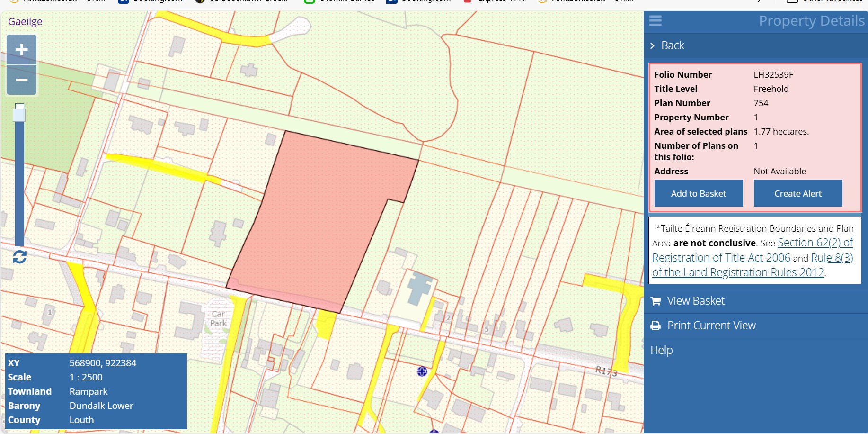Screen dimensions: 868x434
Task: Click the blue crosshair marker on the map
Action: click(422, 371)
